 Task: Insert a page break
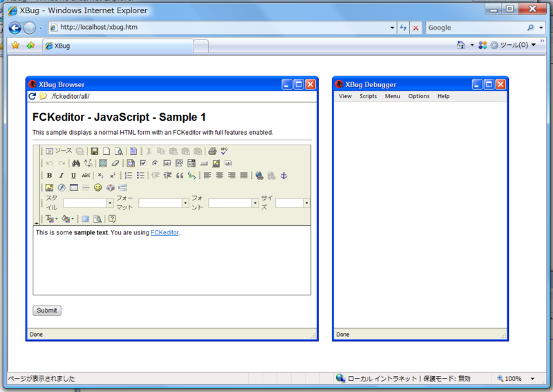(x=122, y=187)
